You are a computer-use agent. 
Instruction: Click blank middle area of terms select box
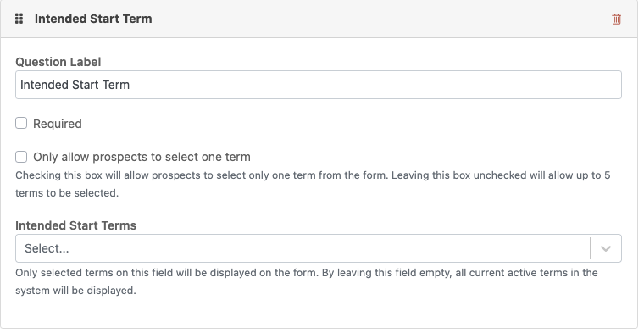click(x=329, y=248)
